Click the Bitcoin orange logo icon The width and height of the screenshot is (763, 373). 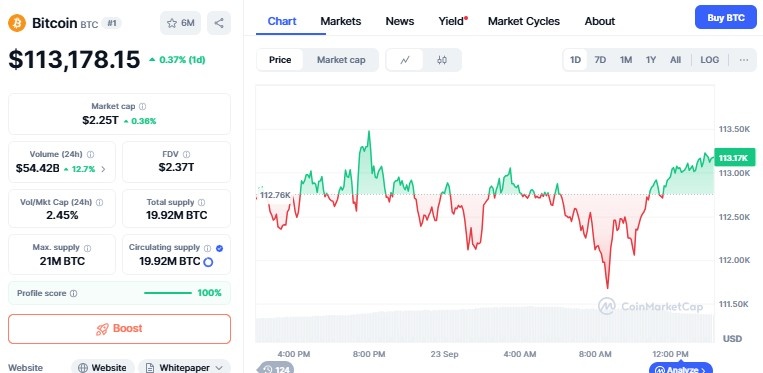[x=17, y=23]
